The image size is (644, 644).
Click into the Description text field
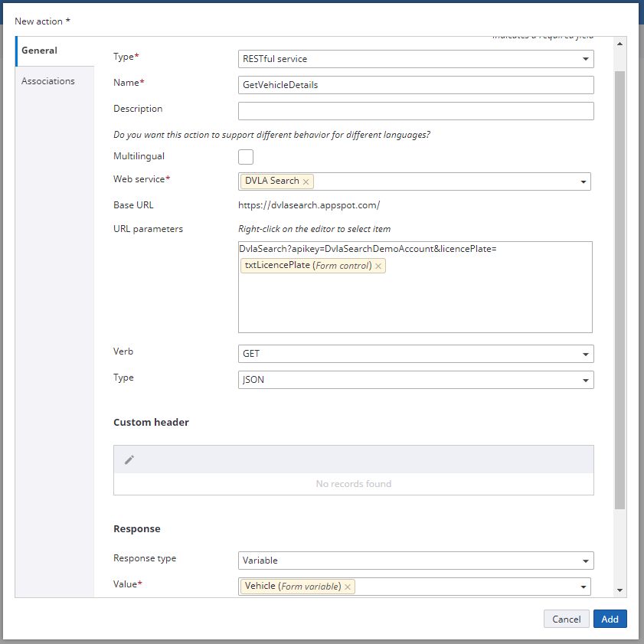coord(416,111)
